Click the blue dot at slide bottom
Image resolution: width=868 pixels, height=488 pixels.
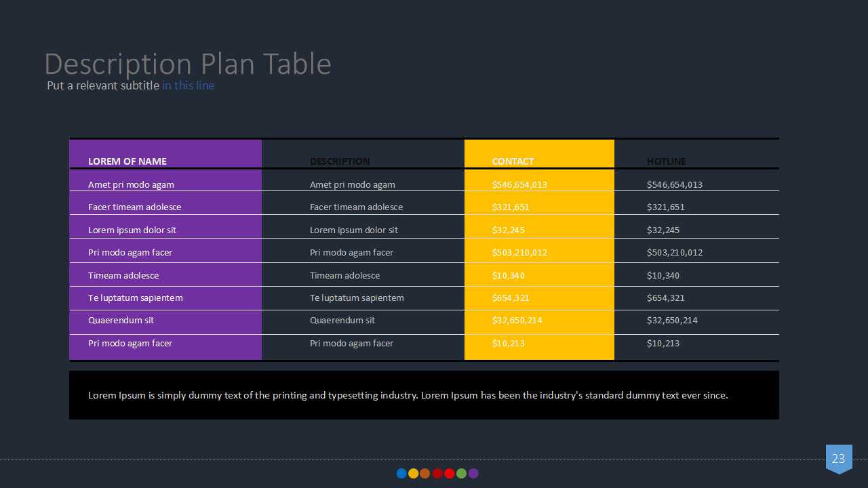[x=401, y=473]
